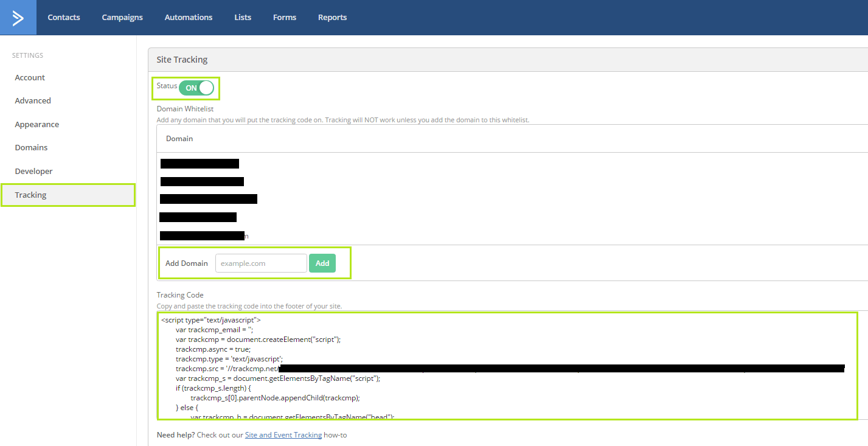This screenshot has width=868, height=446.
Task: Select Domains in settings sidebar
Action: (31, 148)
